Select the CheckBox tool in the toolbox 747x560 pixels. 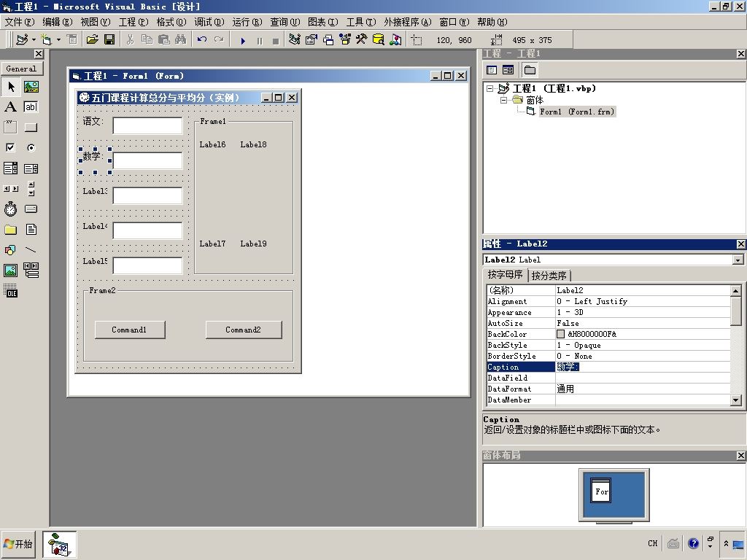click(10, 147)
